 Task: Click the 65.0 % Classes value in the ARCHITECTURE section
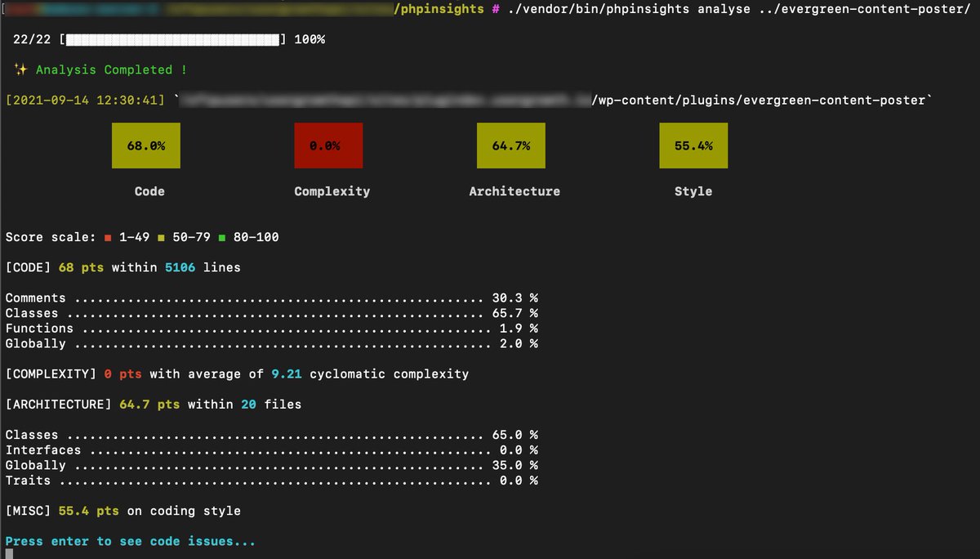[514, 435]
